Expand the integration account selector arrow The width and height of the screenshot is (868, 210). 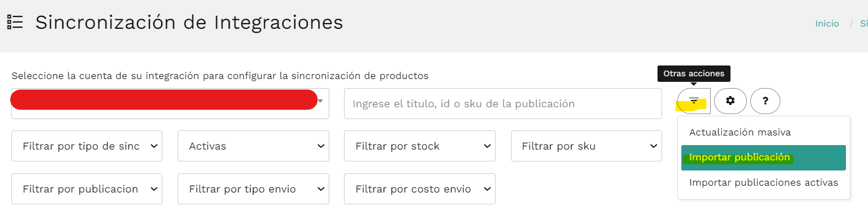pos(321,102)
